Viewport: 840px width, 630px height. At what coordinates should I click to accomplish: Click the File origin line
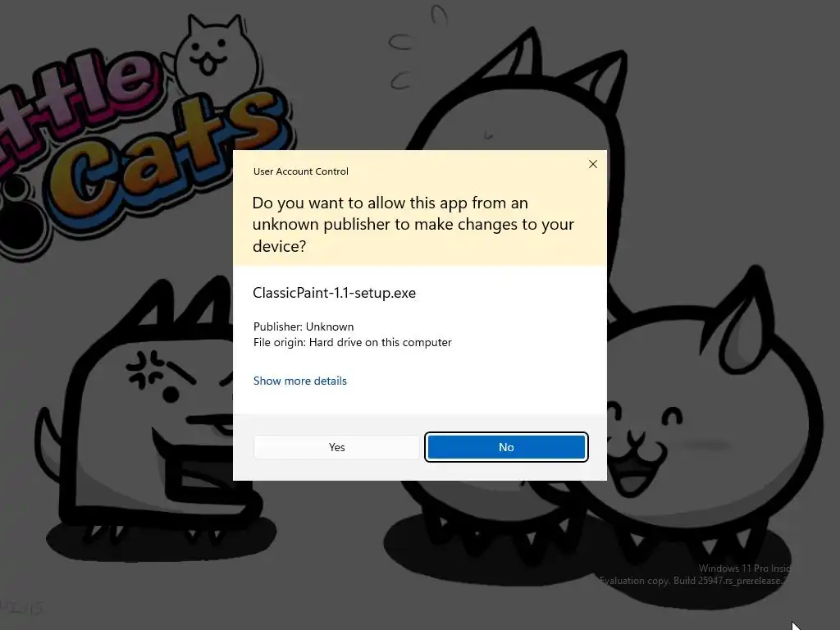point(353,342)
